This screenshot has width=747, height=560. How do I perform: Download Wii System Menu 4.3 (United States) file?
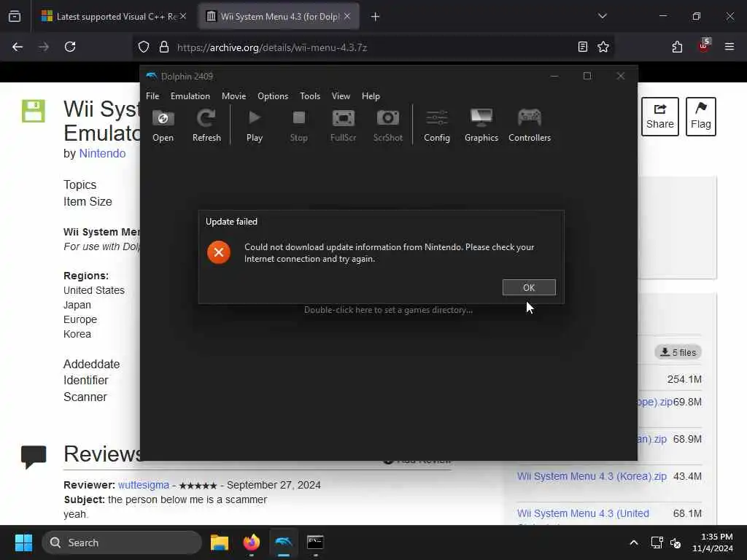pos(583,513)
